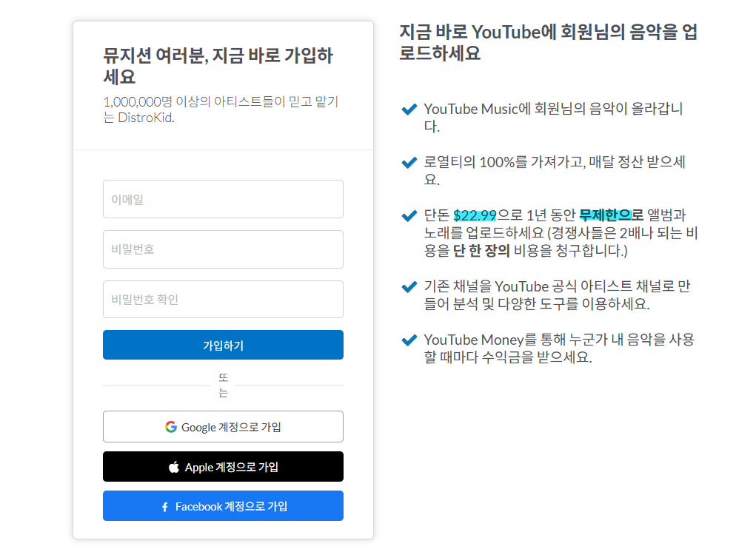The width and height of the screenshot is (756, 549).
Task: Click heading 뮤지션 여러분, 지금 바로 가입하세요
Action: 218,66
